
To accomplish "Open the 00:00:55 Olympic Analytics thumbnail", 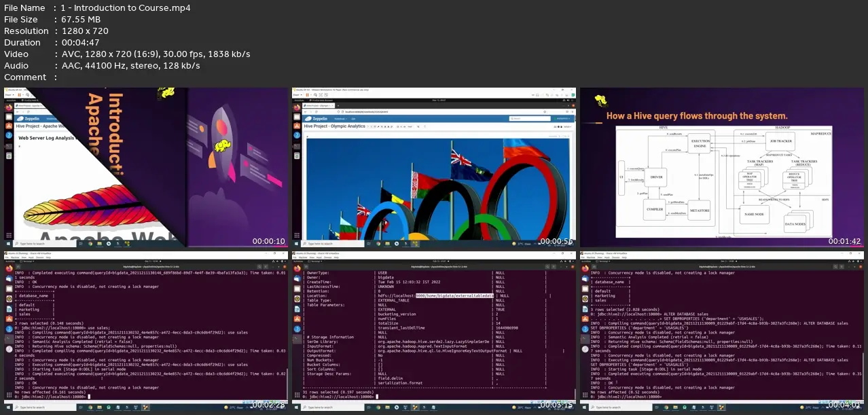I will click(x=435, y=167).
